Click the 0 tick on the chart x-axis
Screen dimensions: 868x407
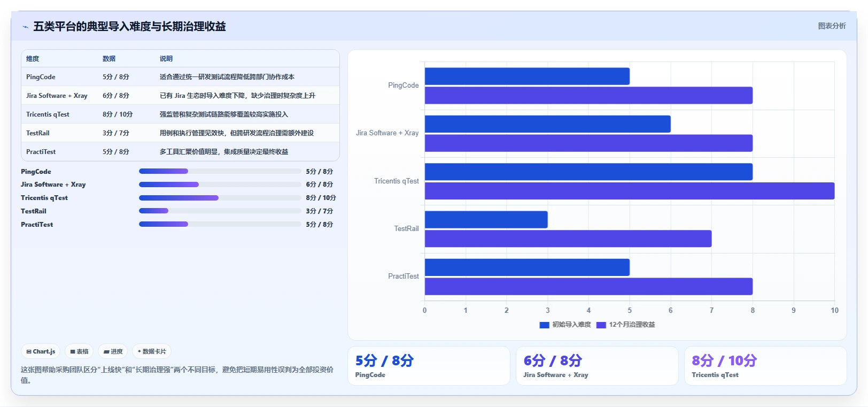(425, 310)
